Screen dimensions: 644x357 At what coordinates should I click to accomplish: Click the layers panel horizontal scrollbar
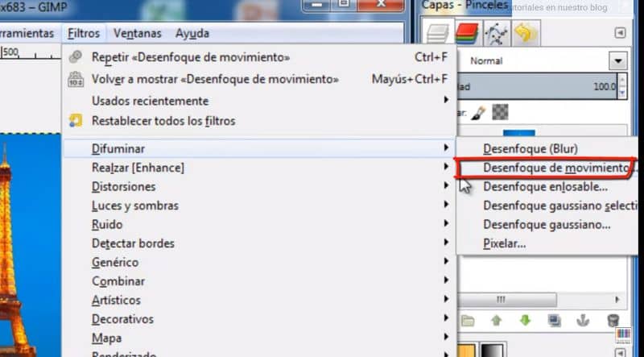507,300
